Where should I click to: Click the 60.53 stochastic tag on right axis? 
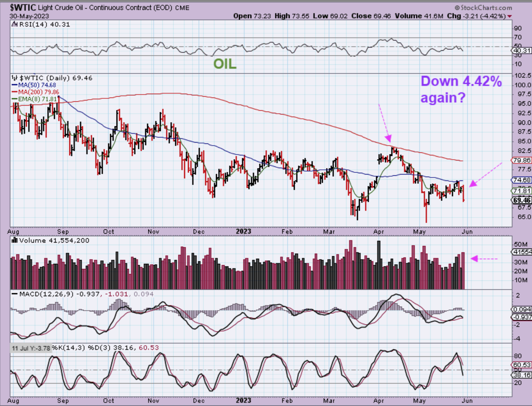pyautogui.click(x=522, y=365)
